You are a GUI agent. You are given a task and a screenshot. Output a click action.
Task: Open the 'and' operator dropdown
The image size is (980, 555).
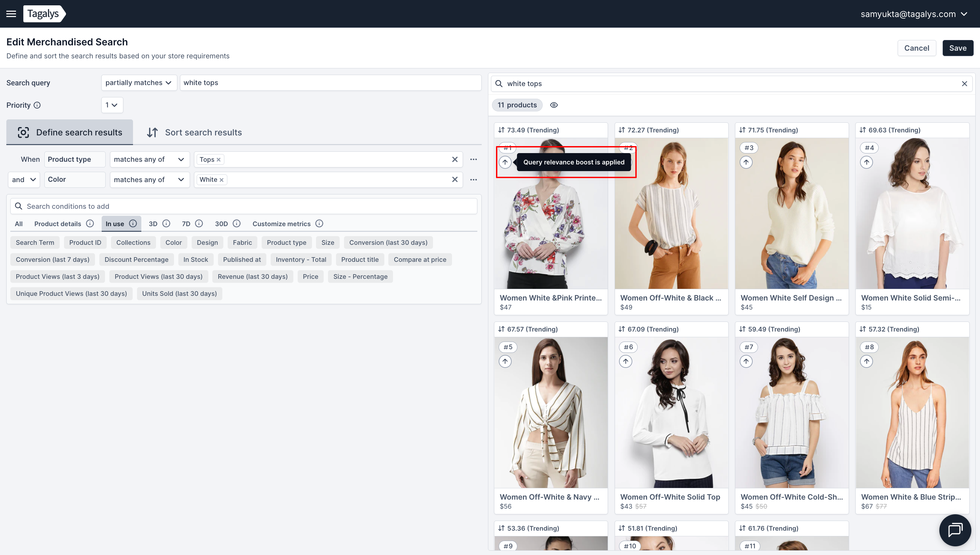tap(24, 179)
